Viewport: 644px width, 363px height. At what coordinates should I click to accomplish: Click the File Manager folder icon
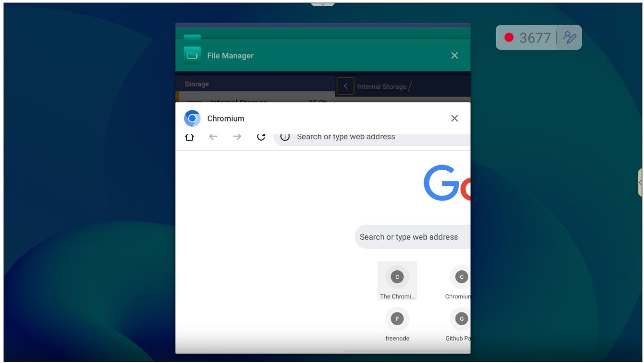coord(192,55)
